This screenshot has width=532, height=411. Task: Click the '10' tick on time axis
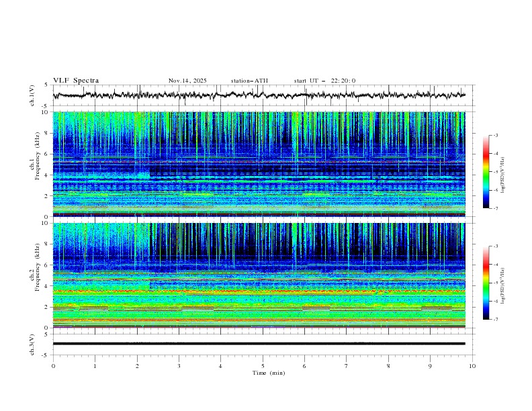click(472, 366)
